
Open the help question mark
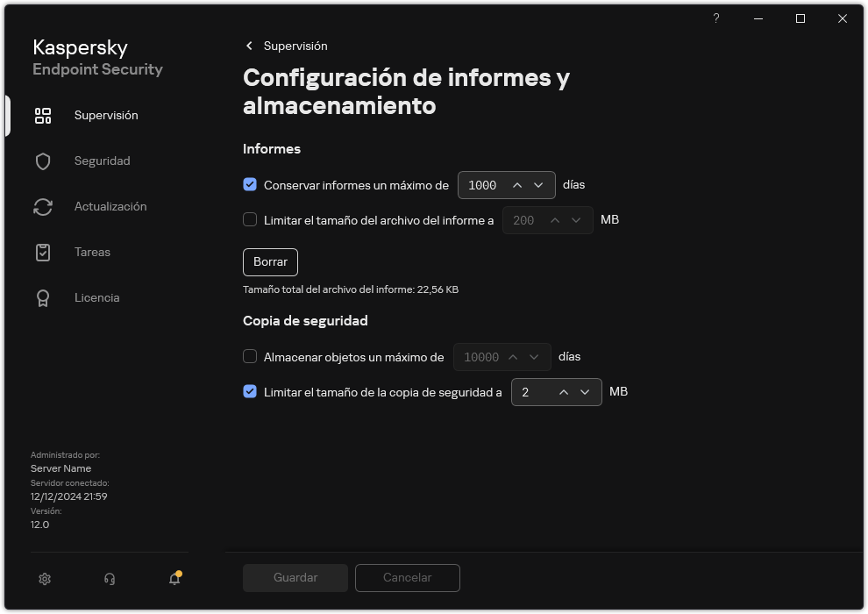[x=715, y=18]
